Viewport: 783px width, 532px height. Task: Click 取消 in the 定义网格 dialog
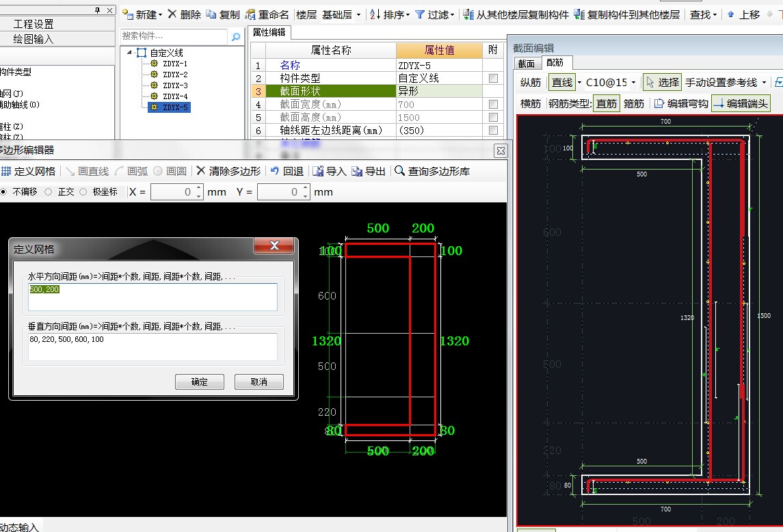pos(258,382)
